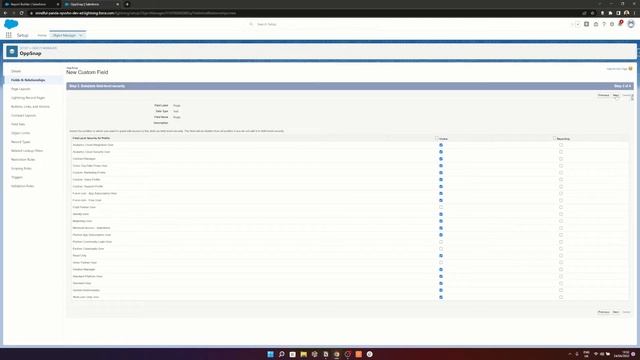Check Read-Only for System Administrator
The width and height of the screenshot is (640, 360).
[x=561, y=290]
